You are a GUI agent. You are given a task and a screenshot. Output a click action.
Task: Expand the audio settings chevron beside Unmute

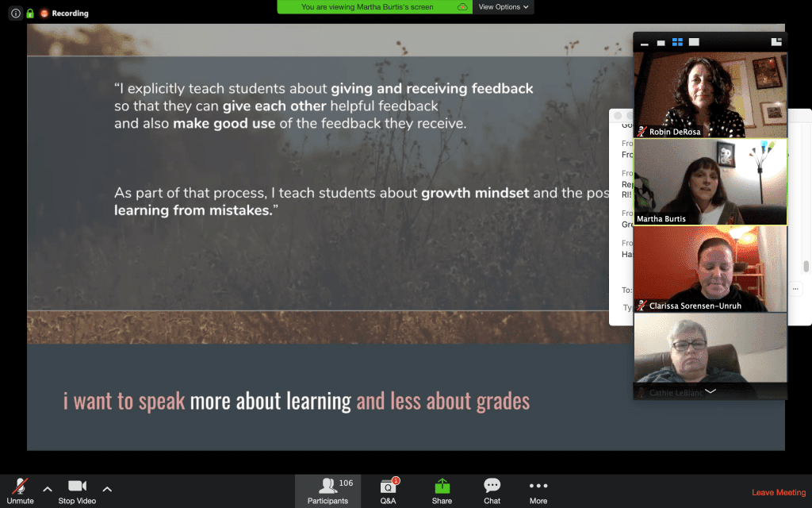tap(47, 490)
